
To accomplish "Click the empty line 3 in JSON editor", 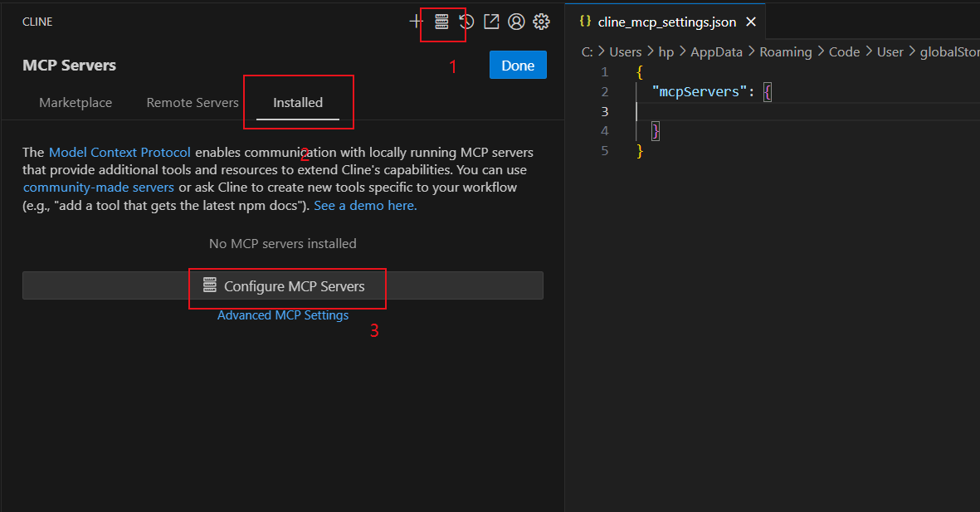I will coord(807,111).
